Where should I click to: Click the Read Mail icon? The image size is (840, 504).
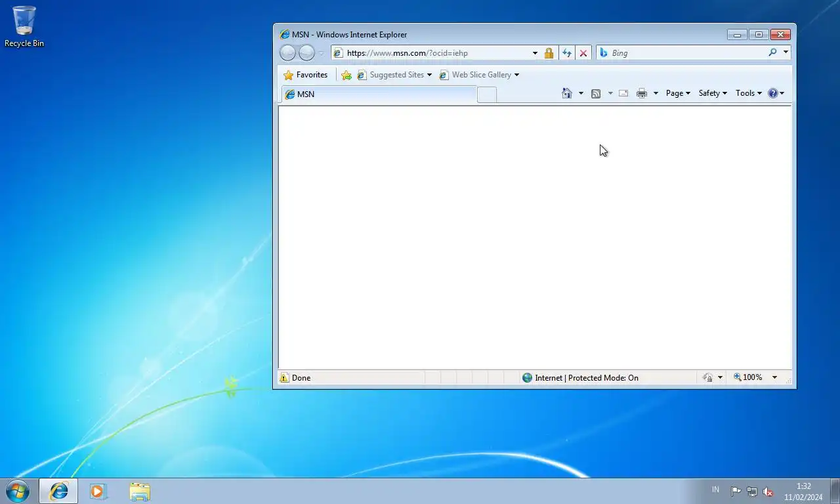(x=623, y=93)
